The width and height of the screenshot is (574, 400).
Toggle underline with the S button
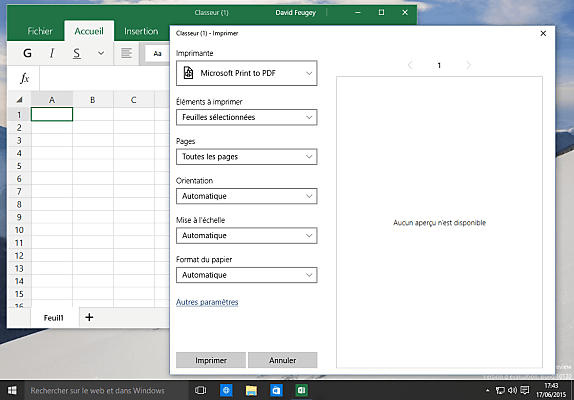click(x=77, y=53)
